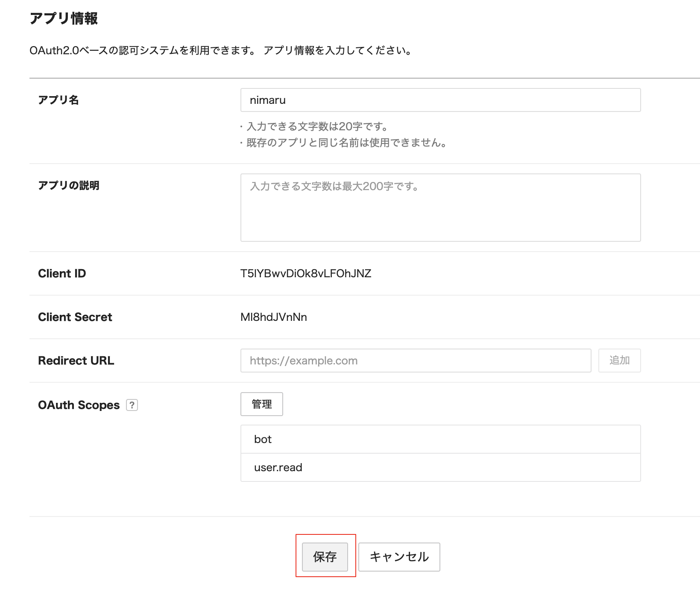700x616 pixels.
Task: Click the Client ID row label
Action: 62,273
